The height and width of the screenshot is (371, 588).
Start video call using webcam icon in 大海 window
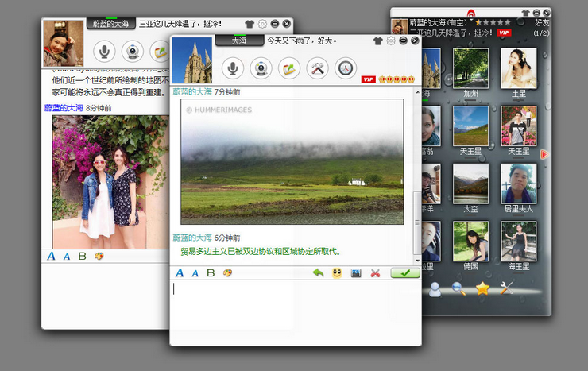tap(262, 68)
